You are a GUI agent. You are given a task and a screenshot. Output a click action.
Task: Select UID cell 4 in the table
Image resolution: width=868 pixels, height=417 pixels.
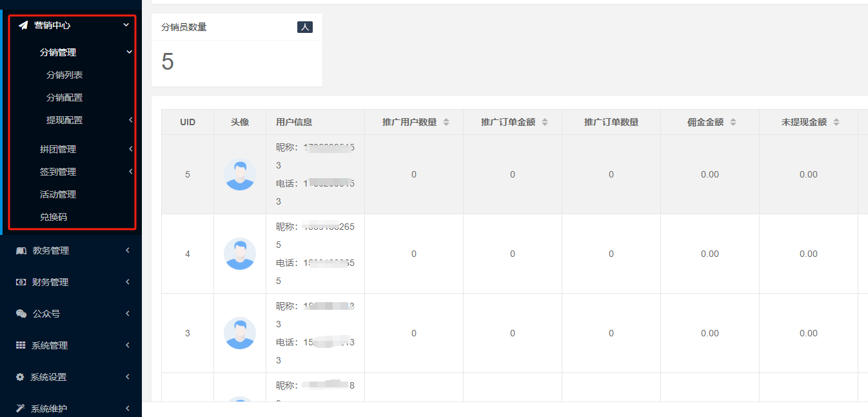tap(188, 254)
